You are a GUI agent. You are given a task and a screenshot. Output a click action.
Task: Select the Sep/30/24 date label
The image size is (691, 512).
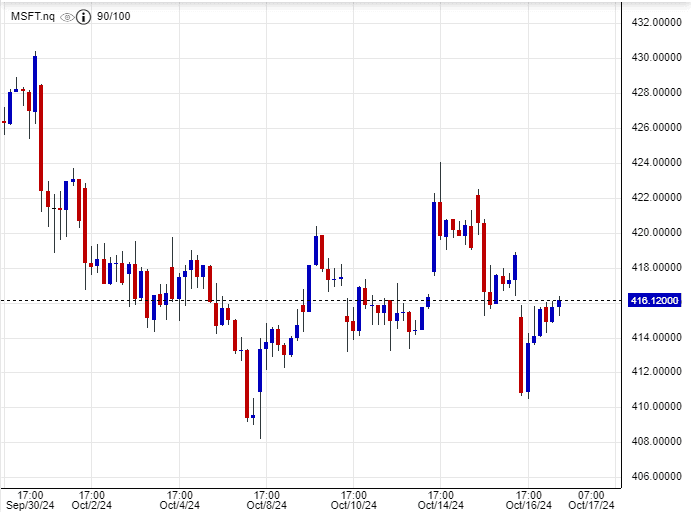click(29, 505)
